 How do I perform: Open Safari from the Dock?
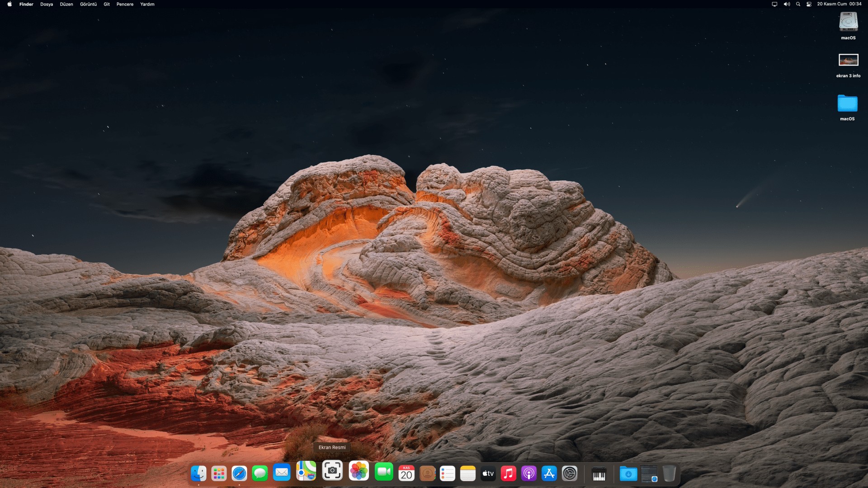239,474
